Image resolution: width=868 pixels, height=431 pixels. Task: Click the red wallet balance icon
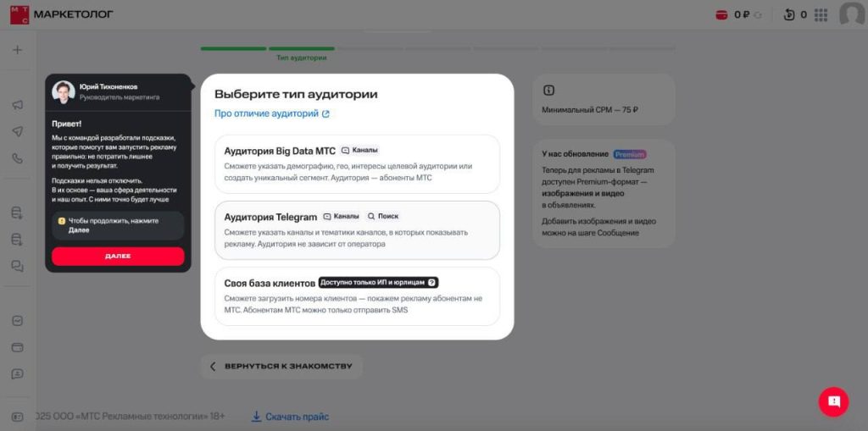(x=721, y=14)
